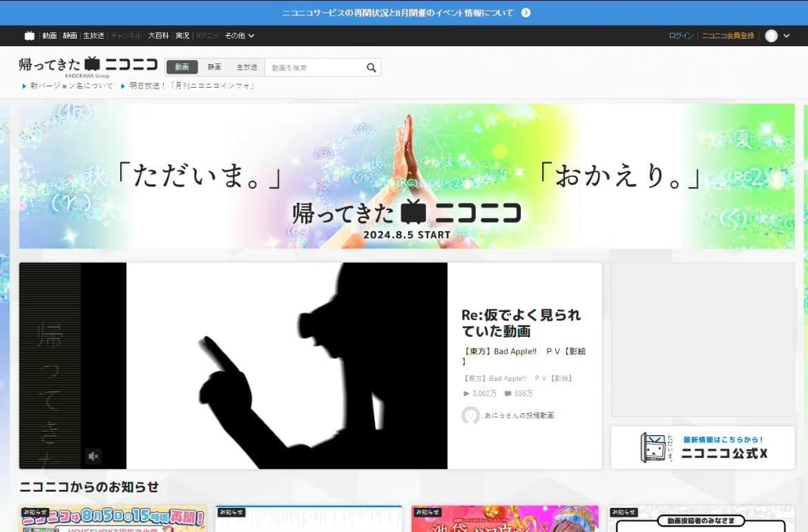Click the Bad Apple video preview

[287, 366]
